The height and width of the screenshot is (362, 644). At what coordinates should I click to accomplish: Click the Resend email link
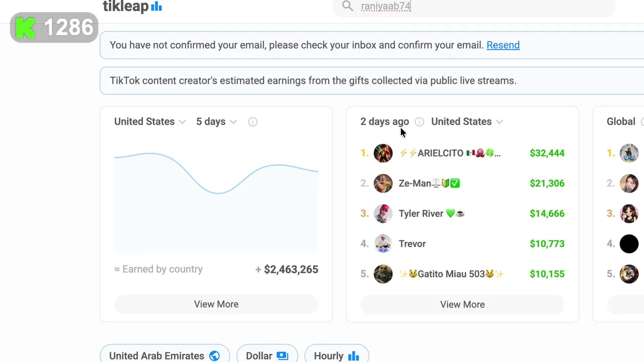click(503, 45)
